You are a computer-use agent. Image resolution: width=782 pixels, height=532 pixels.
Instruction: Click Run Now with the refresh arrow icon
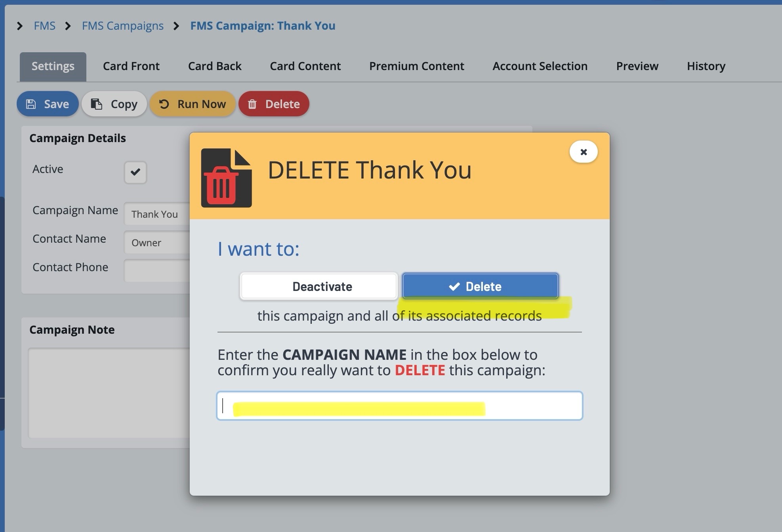[193, 104]
